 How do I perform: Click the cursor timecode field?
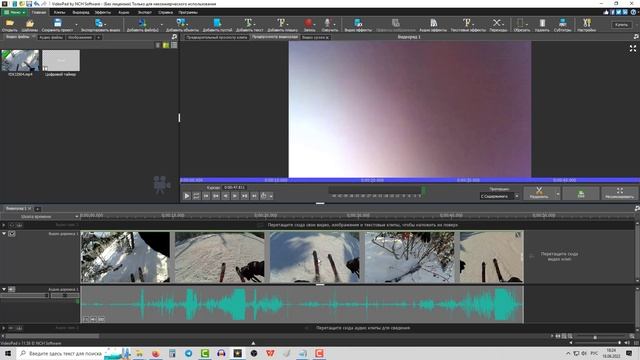click(x=234, y=187)
